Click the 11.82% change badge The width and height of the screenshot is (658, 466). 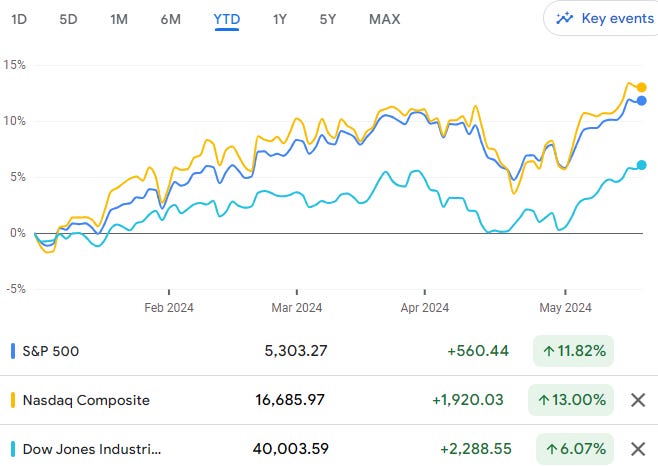574,351
